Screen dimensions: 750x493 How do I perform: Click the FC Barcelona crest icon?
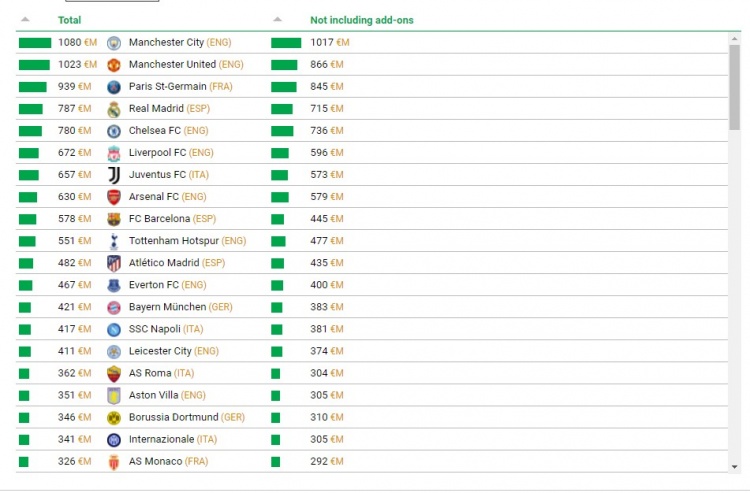pyautogui.click(x=114, y=219)
